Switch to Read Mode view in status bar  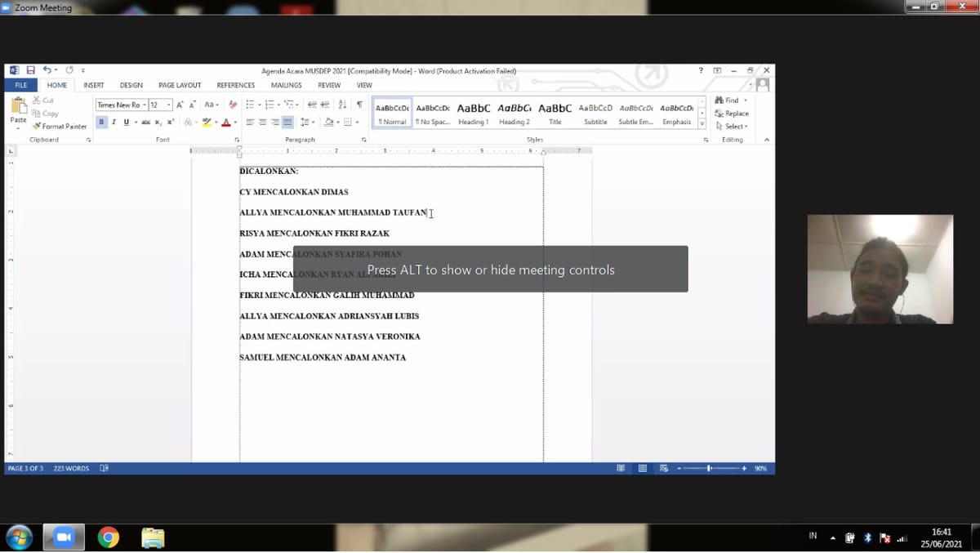(x=621, y=469)
